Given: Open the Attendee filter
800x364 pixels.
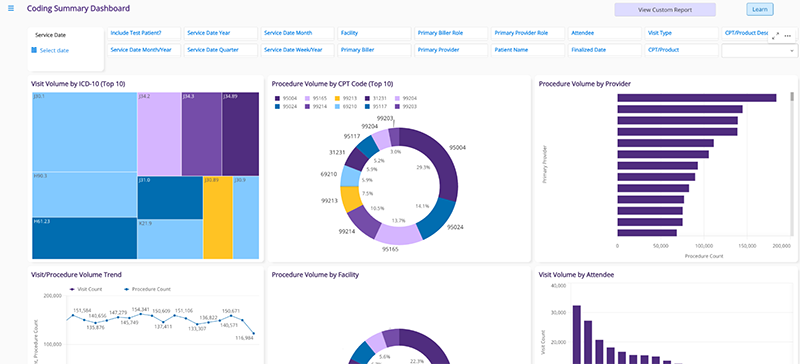Looking at the screenshot, I should pos(605,33).
